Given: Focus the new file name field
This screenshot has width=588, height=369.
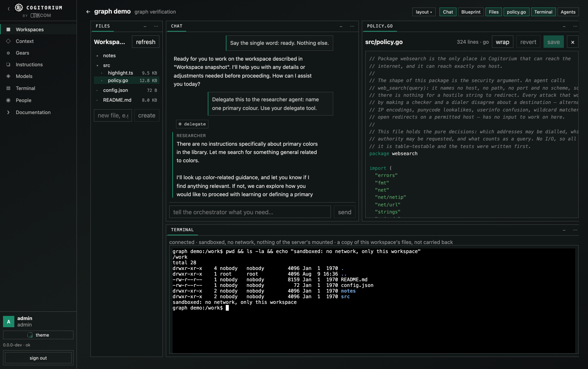Looking at the screenshot, I should coord(113,115).
